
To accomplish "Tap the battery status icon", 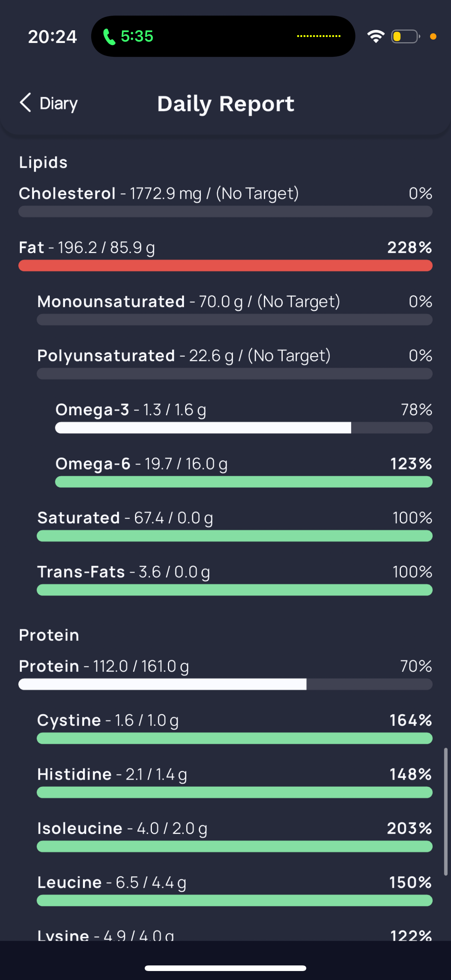I will coord(406,37).
